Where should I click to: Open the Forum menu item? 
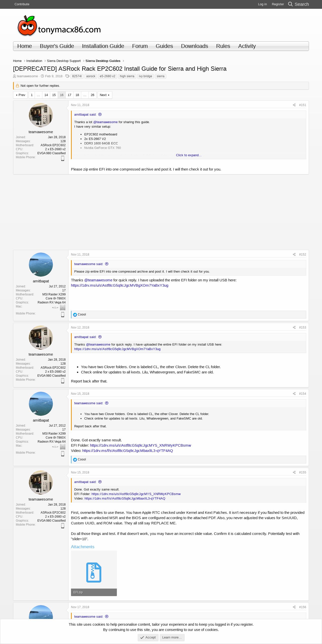tap(140, 46)
